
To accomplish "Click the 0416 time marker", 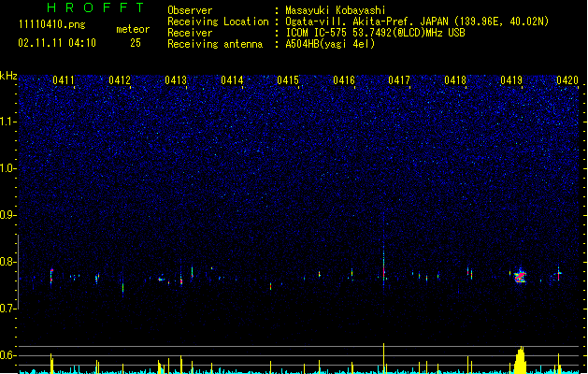I will 344,80.
